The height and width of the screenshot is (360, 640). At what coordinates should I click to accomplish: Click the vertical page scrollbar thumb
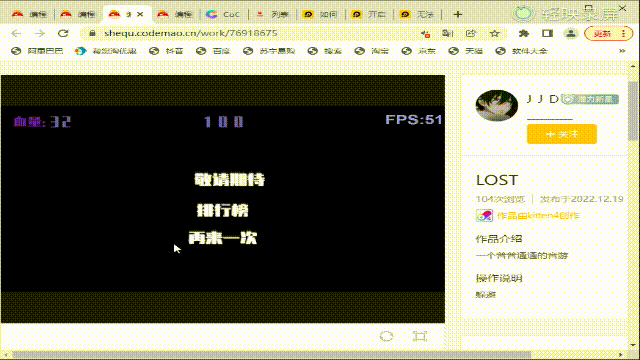click(633, 110)
